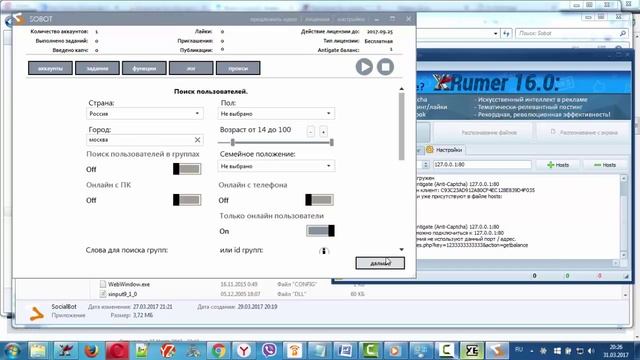Click the далее button
Image resolution: width=640 pixels, height=360 pixels.
click(x=380, y=263)
